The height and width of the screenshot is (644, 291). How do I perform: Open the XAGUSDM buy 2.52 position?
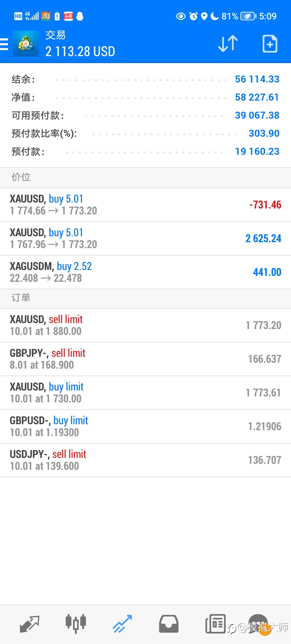(x=145, y=272)
